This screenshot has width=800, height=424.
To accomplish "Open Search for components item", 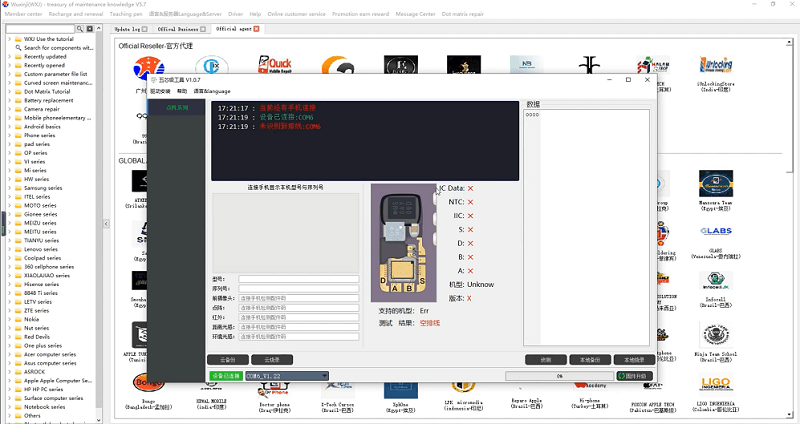I will [58, 47].
